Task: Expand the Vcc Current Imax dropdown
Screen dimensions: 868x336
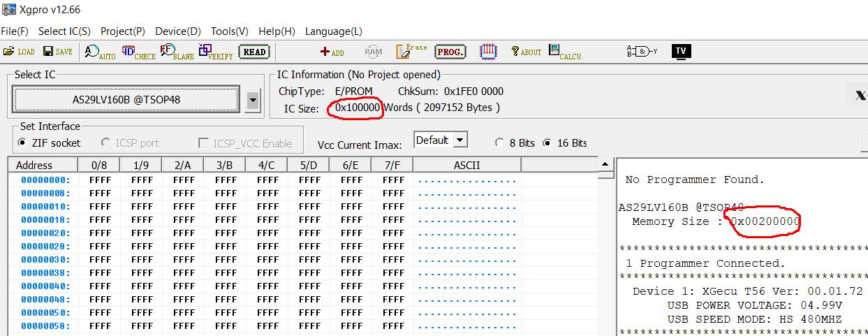Action: (459, 140)
